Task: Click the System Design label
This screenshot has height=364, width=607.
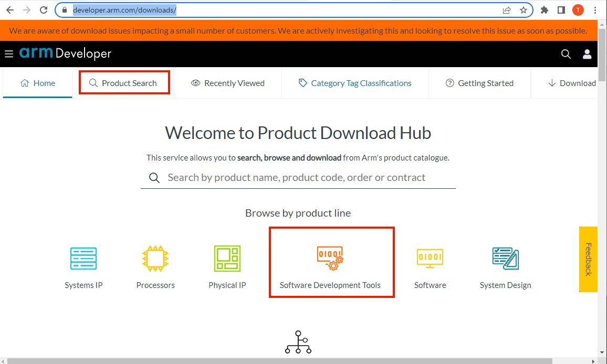Action: tap(506, 285)
